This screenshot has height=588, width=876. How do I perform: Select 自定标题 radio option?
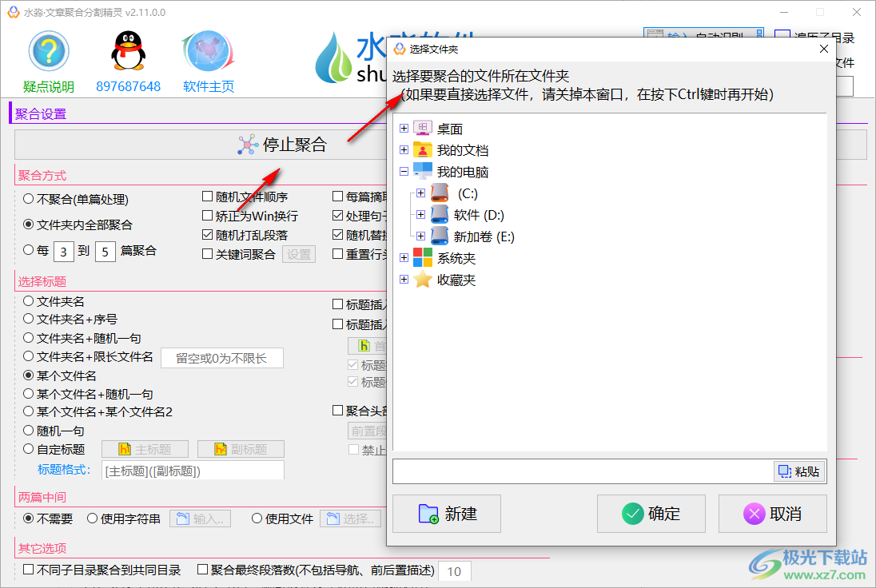[x=54, y=449]
